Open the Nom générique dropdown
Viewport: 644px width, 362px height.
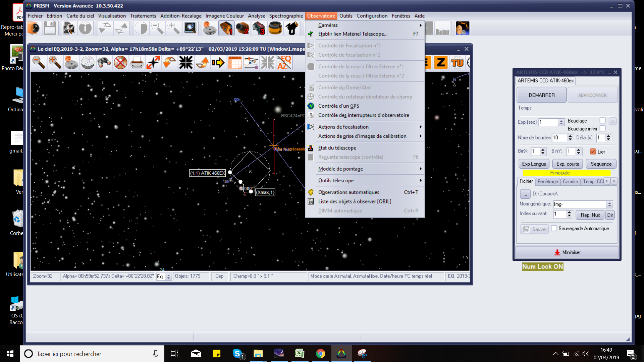coord(609,204)
